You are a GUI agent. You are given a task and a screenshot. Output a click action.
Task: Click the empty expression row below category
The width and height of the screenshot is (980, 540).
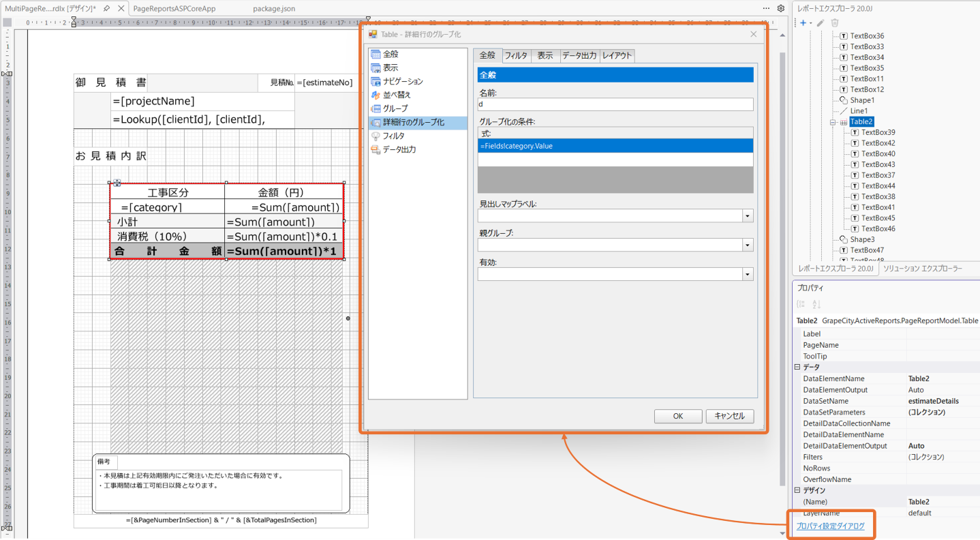pyautogui.click(x=615, y=160)
